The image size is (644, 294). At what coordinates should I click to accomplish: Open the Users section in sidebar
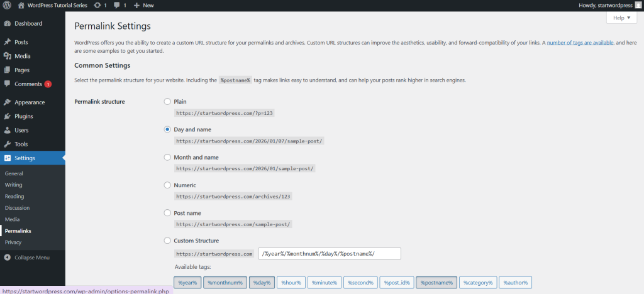[21, 130]
